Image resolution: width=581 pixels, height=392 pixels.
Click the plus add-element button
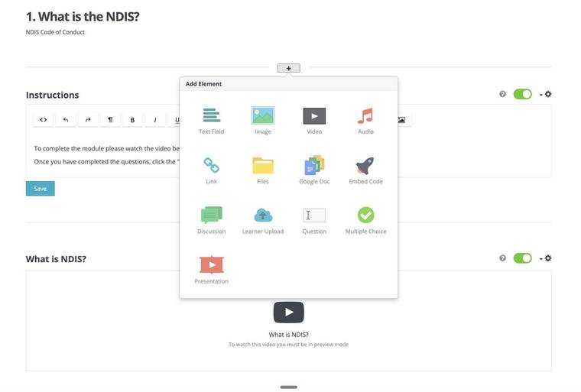(x=289, y=68)
